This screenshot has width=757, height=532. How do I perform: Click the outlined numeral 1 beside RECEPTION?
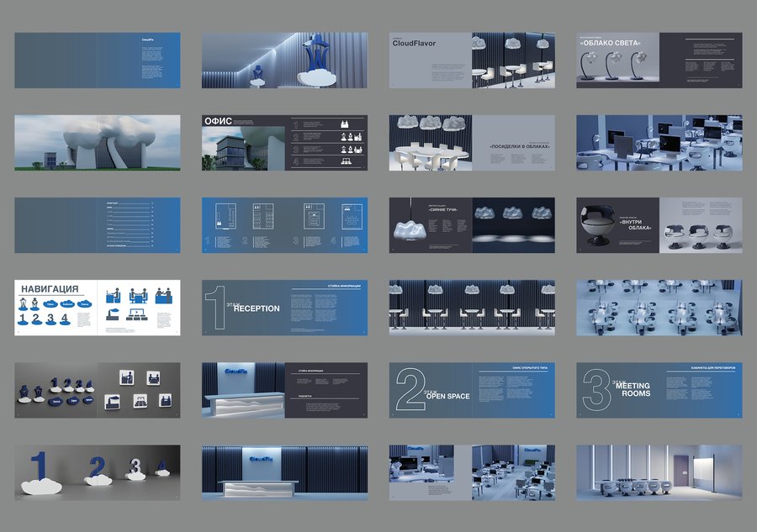(x=215, y=308)
